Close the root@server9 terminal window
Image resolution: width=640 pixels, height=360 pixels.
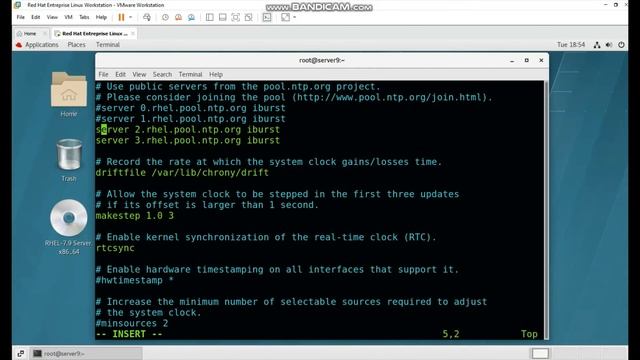541,60
